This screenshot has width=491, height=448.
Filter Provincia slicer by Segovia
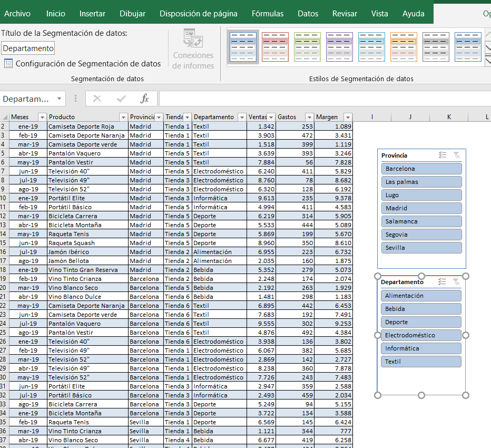point(421,235)
